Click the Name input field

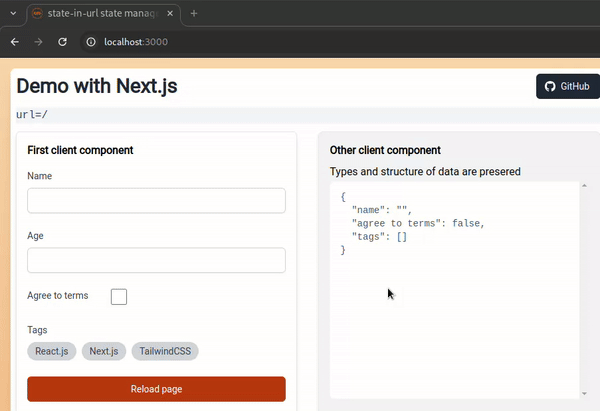pyautogui.click(x=156, y=201)
